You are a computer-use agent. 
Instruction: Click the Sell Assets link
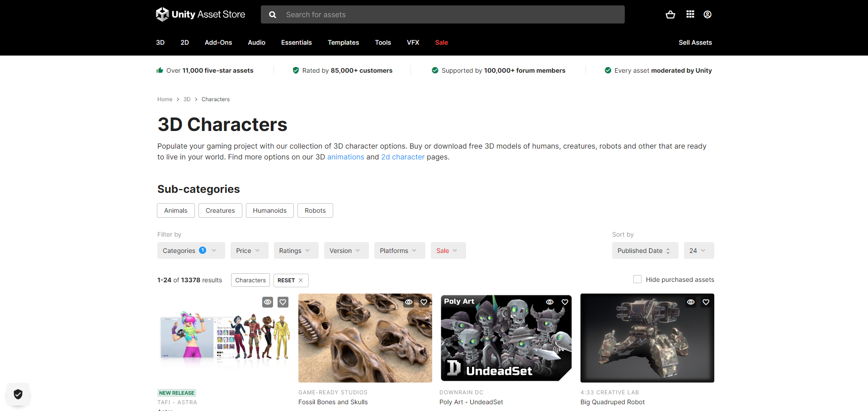[695, 42]
